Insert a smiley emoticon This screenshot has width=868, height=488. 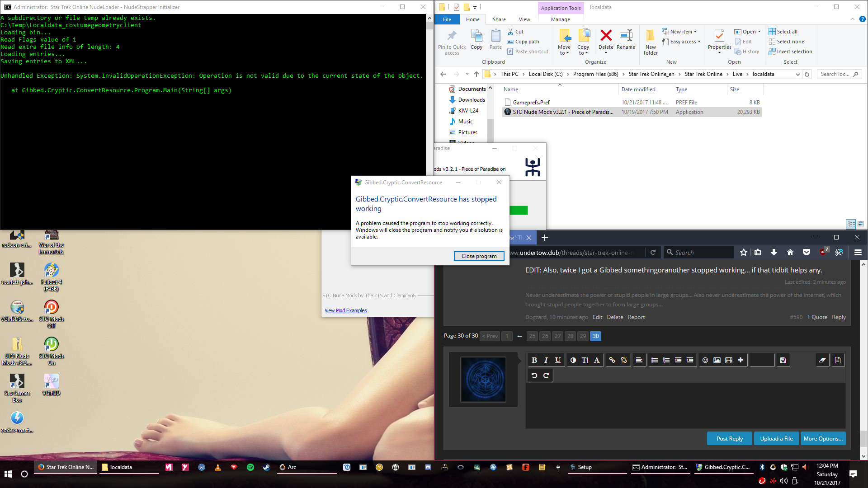pyautogui.click(x=705, y=360)
